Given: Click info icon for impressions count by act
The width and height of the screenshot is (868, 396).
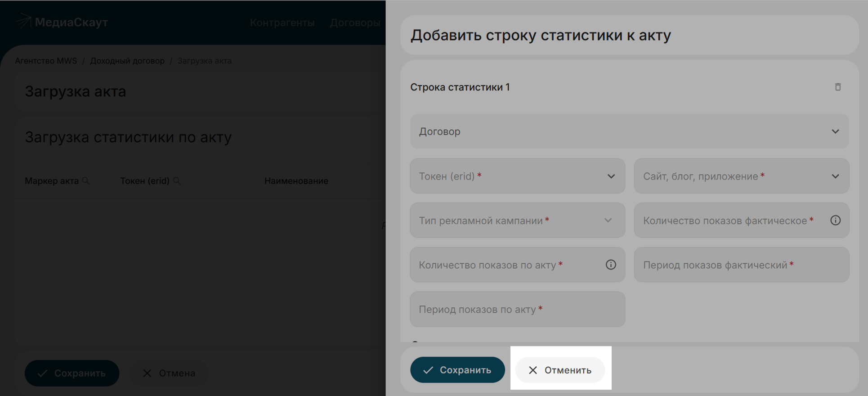Looking at the screenshot, I should coord(610,265).
